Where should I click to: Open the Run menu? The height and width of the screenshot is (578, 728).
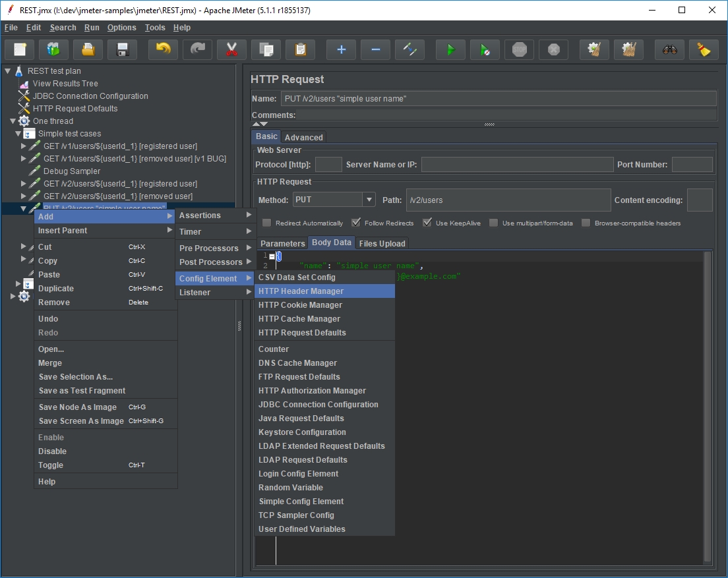pos(92,28)
